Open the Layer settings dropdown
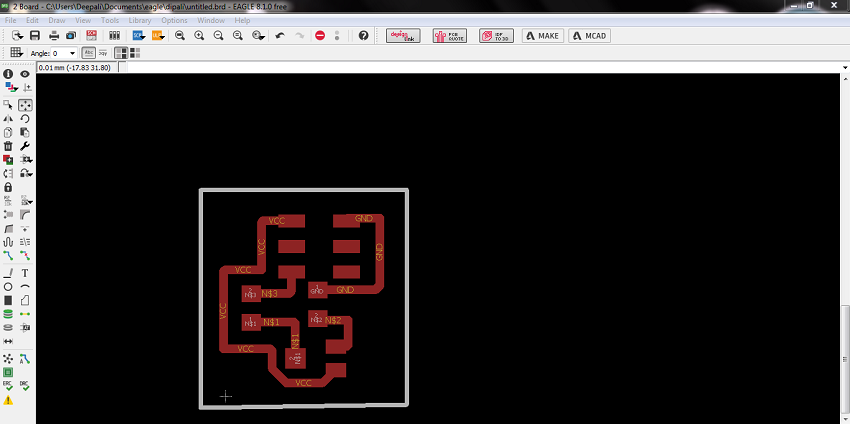Image resolution: width=850 pixels, height=424 pixels. pyautogui.click(x=11, y=87)
